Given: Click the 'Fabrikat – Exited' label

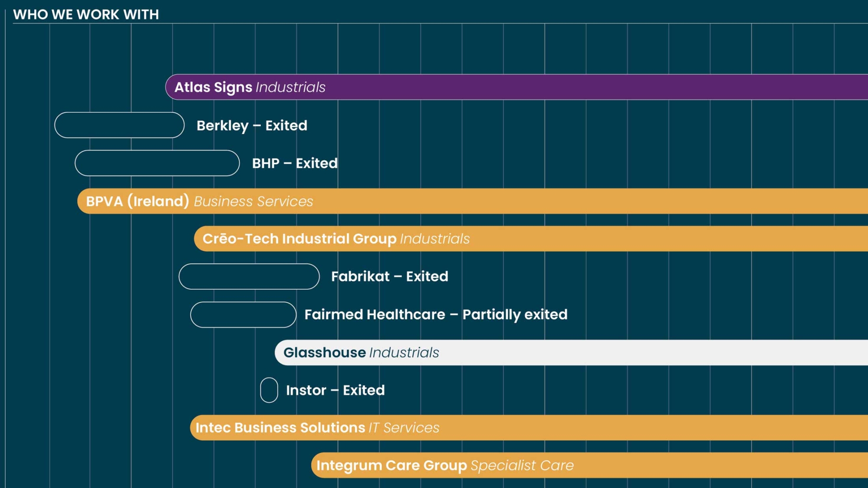Looking at the screenshot, I should tap(389, 276).
